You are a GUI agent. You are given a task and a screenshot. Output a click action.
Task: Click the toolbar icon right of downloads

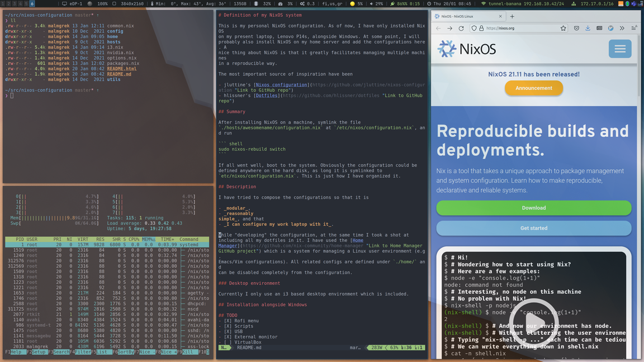coord(599,28)
